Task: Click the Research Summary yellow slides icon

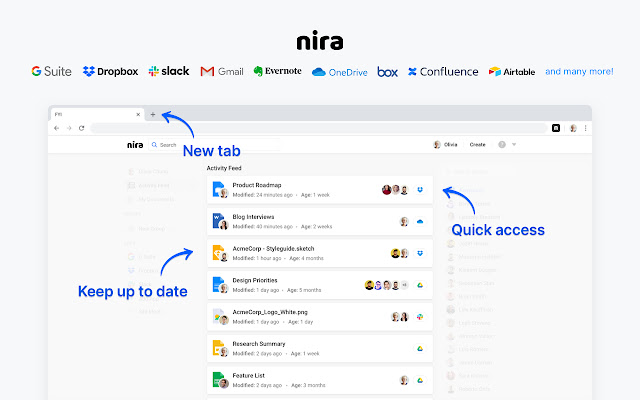Action: [219, 348]
